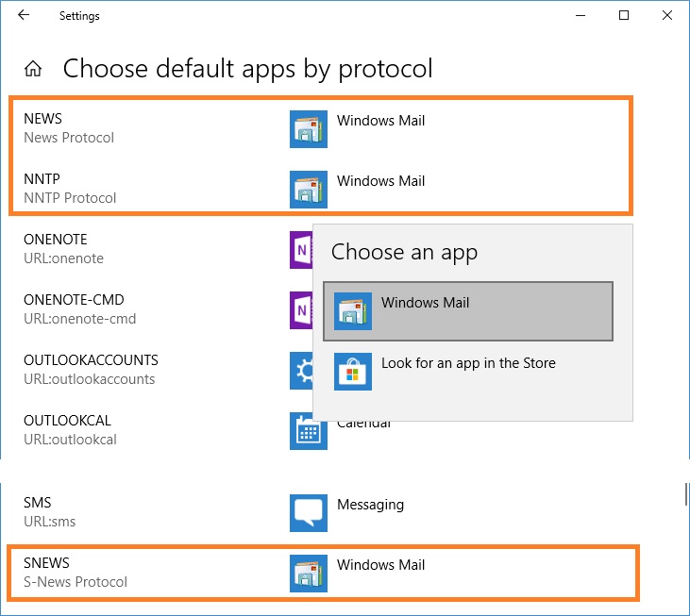Click the Messaging default app label for SMS
The image size is (690, 616).
click(371, 505)
